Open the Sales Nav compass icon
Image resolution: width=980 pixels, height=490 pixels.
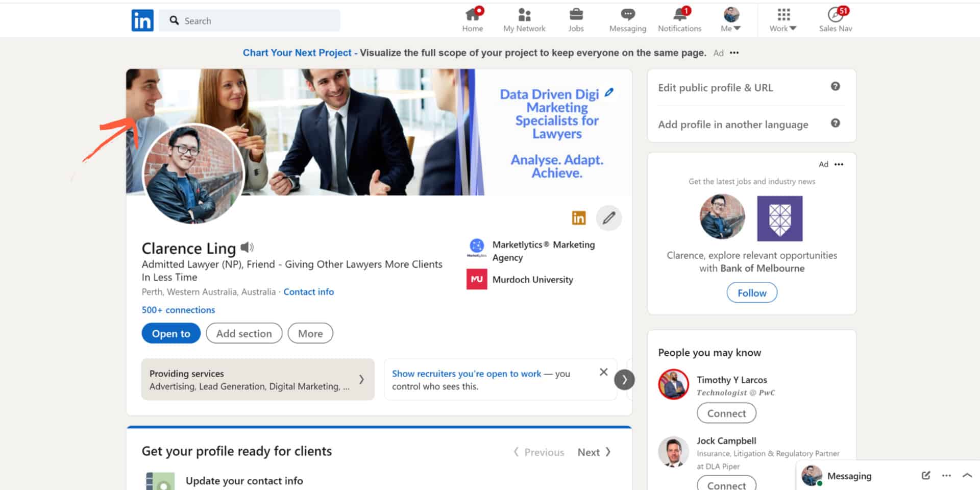tap(836, 14)
